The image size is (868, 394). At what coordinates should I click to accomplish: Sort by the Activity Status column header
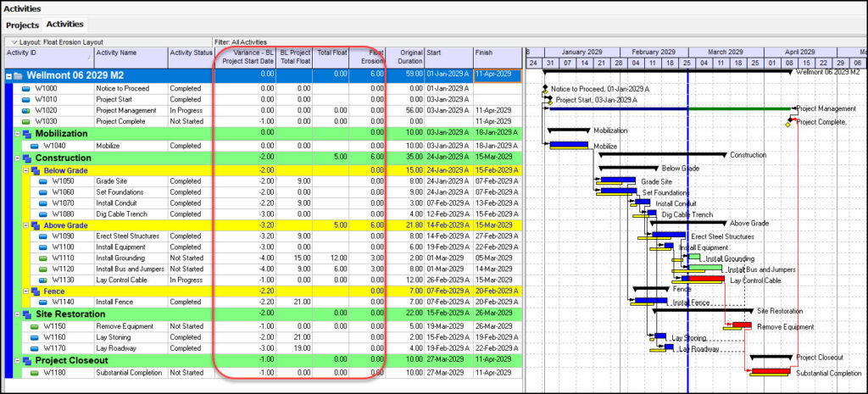191,58
